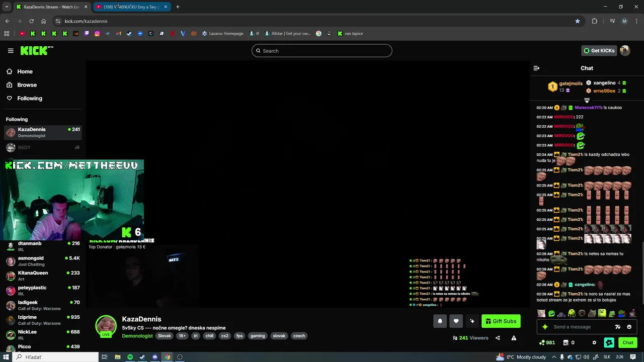The height and width of the screenshot is (362, 644).
Task: Report stream with warning triangle icon
Action: (514, 338)
